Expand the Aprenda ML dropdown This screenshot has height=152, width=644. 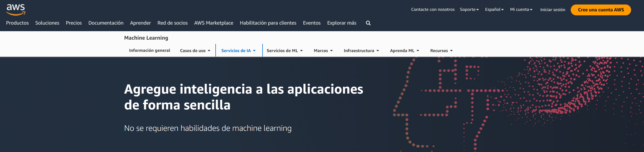(x=405, y=50)
